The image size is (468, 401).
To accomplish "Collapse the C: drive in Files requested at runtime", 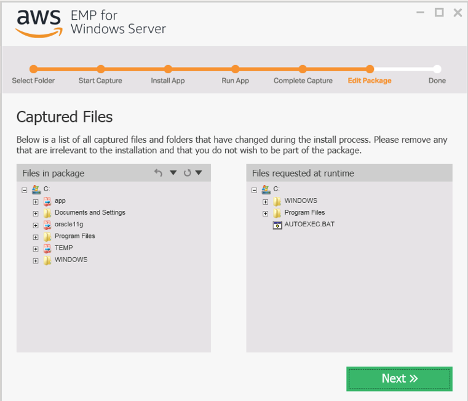I will (x=254, y=190).
